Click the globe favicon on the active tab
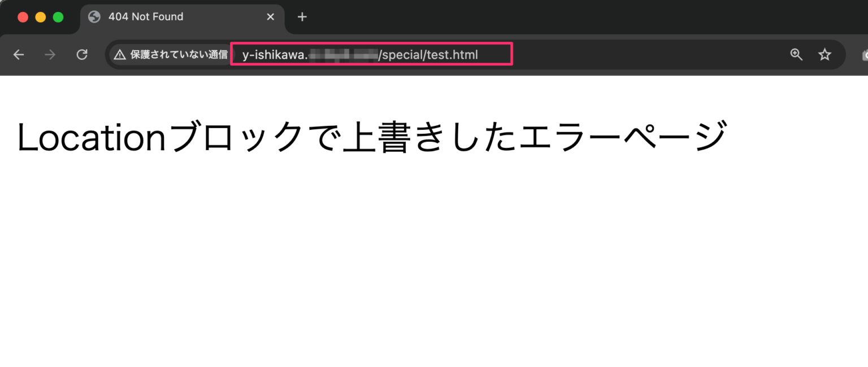 click(x=94, y=16)
